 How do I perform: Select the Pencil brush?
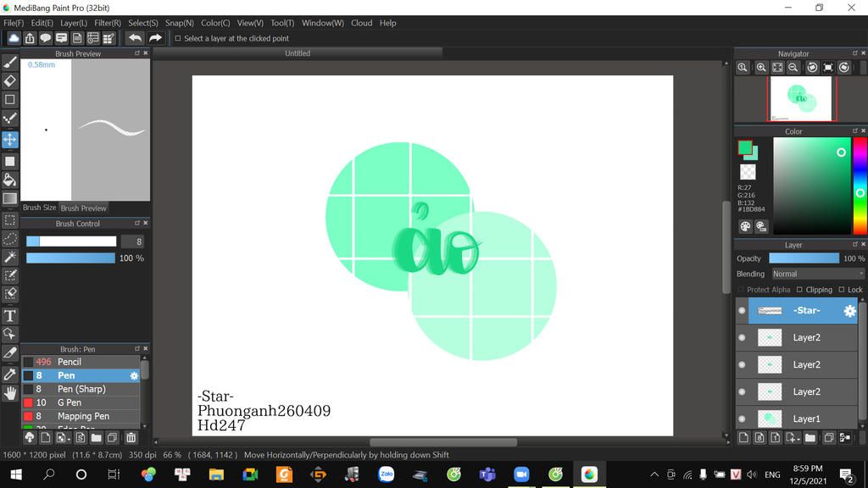point(81,362)
